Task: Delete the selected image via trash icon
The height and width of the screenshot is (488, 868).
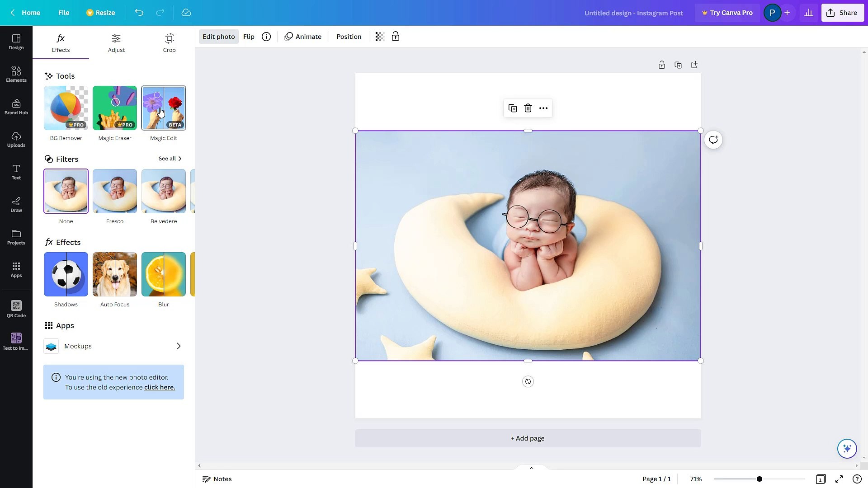Action: [528, 108]
